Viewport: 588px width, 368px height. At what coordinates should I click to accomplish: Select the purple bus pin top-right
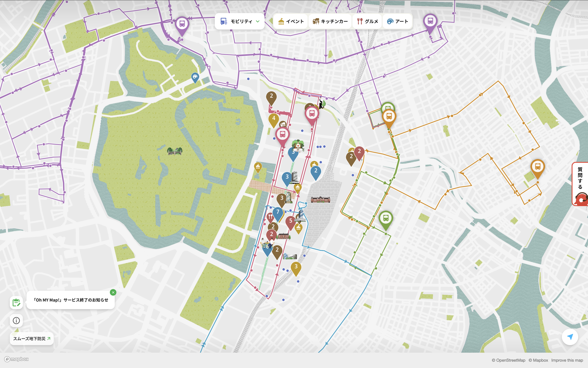[x=430, y=23]
